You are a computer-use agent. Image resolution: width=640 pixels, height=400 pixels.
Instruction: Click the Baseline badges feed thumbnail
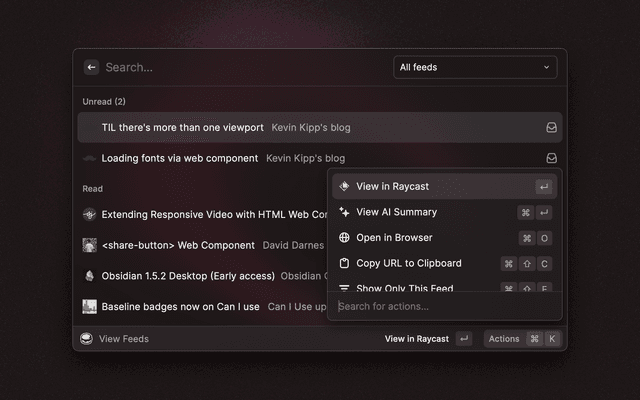pyautogui.click(x=89, y=307)
